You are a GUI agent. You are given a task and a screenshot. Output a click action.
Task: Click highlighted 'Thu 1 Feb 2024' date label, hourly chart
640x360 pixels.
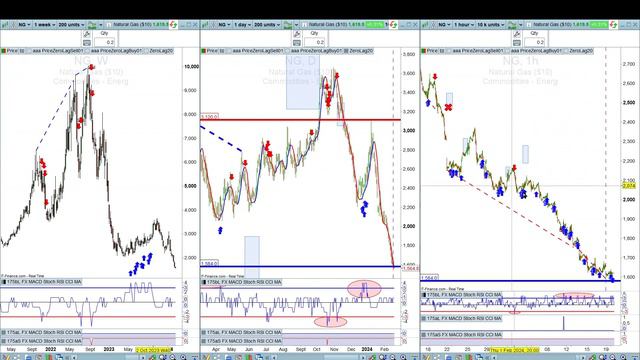514,350
